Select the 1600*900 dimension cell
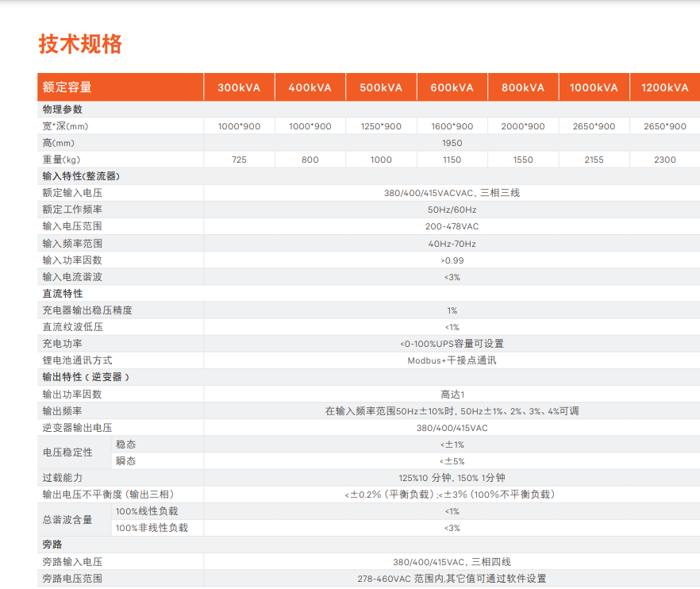 tap(452, 126)
